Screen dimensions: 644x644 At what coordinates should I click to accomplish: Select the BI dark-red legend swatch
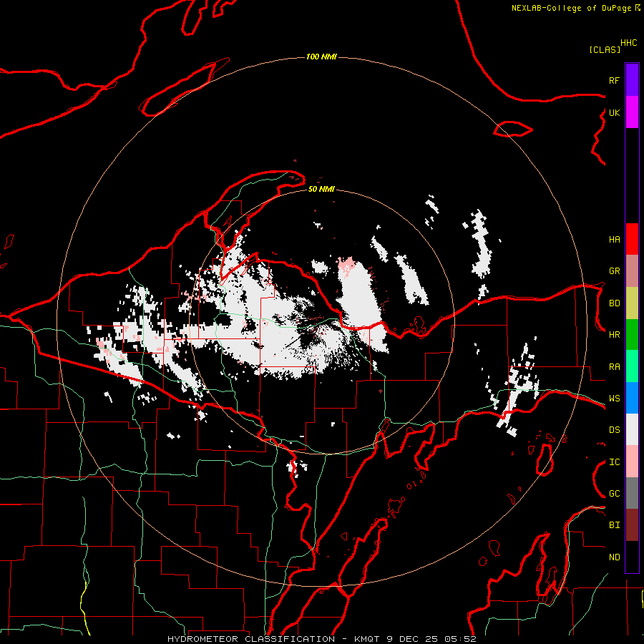tap(632, 525)
